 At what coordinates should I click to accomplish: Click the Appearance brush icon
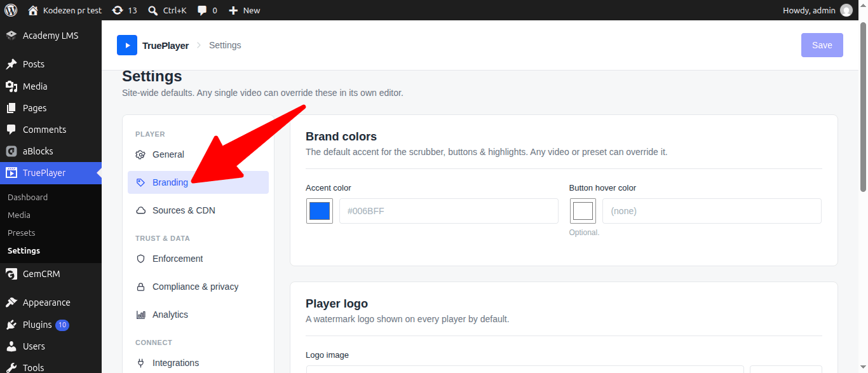click(x=11, y=302)
